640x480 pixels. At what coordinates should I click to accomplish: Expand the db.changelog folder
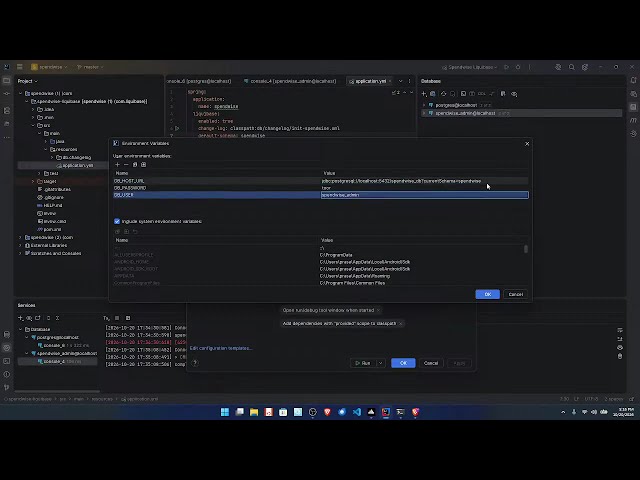pyautogui.click(x=52, y=157)
